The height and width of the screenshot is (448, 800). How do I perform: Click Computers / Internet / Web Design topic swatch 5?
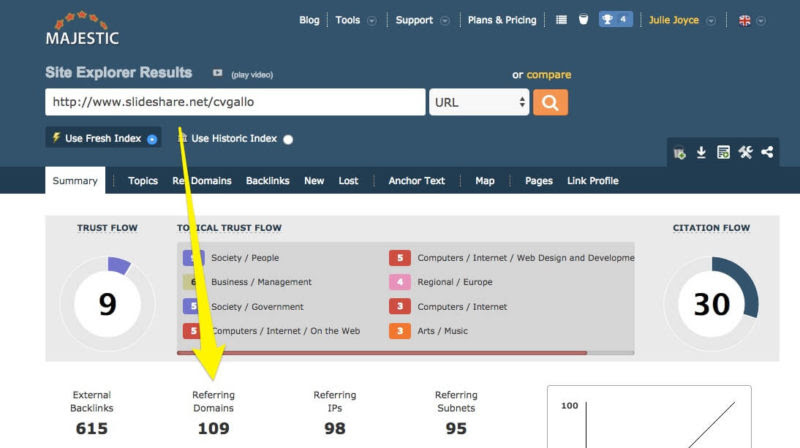[400, 258]
